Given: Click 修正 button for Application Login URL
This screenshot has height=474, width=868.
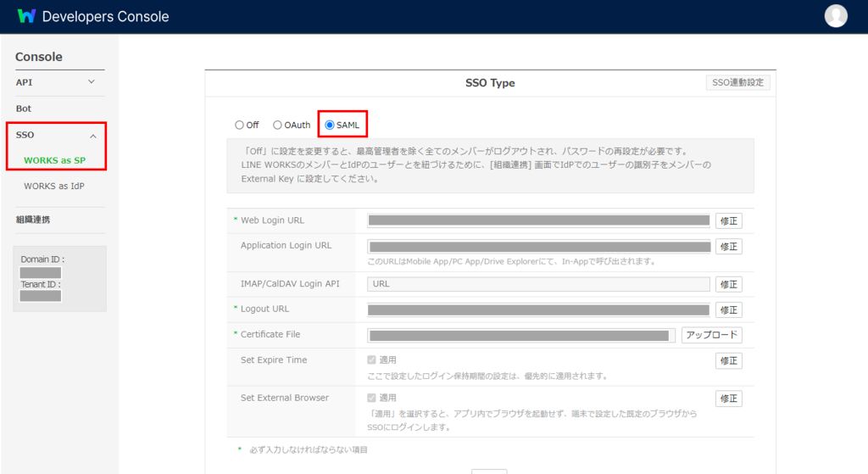Looking at the screenshot, I should tap(728, 247).
